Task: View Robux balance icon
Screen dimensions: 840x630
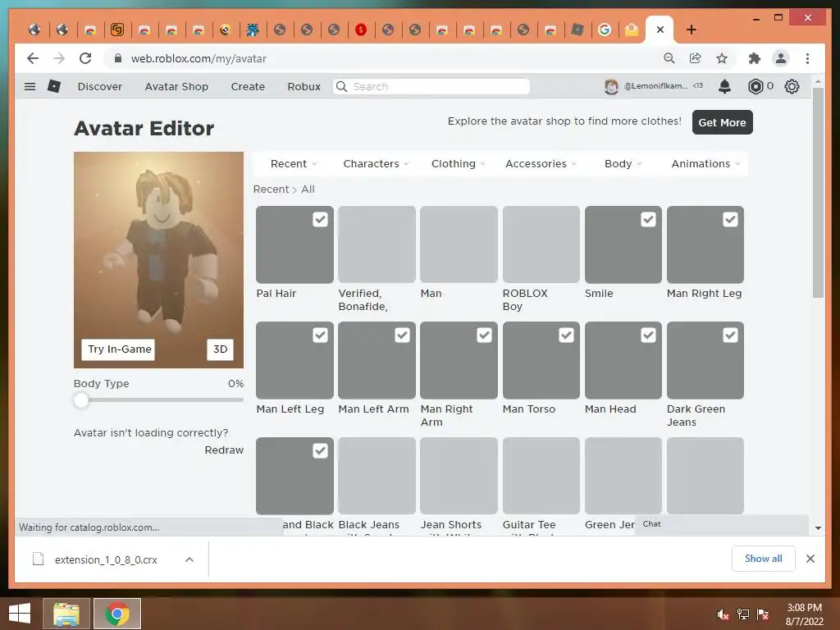Action: pyautogui.click(x=756, y=86)
